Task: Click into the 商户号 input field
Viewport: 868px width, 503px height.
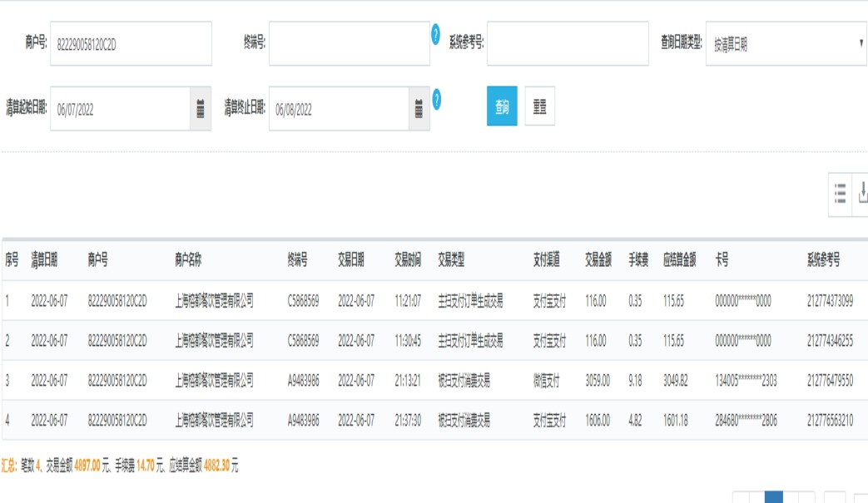Action: pyautogui.click(x=131, y=44)
